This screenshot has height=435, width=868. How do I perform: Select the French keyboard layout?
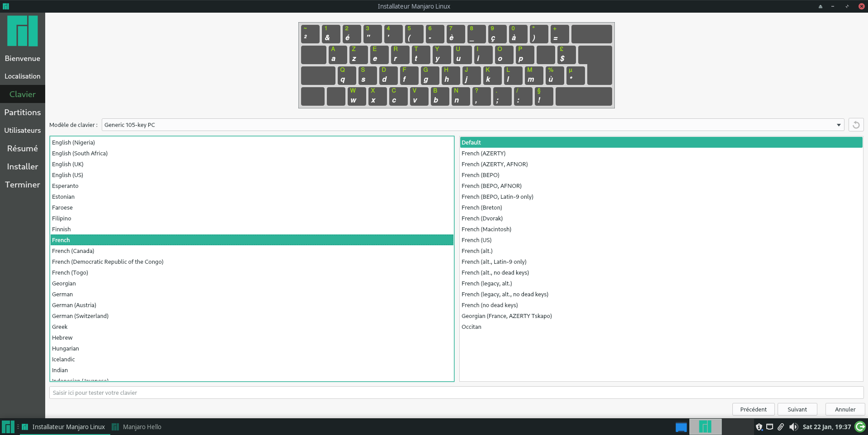(136, 240)
